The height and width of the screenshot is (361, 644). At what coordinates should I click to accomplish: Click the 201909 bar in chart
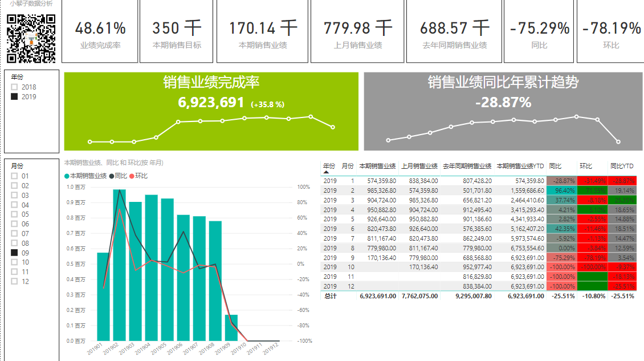coord(231,328)
